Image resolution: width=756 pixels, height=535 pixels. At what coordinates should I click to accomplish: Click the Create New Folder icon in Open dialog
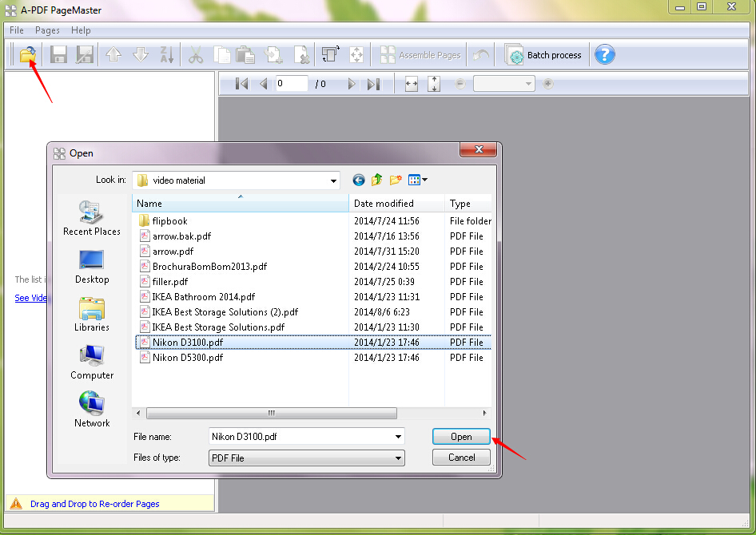click(x=396, y=180)
